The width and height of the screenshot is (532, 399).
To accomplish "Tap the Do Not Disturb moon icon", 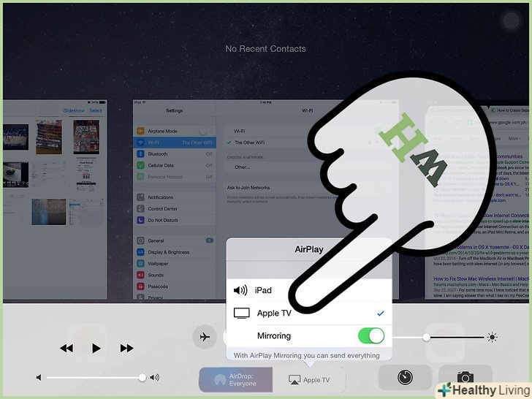I will click(140, 220).
